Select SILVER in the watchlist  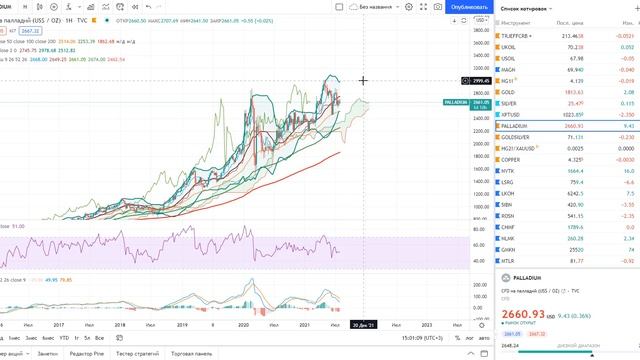567,104
